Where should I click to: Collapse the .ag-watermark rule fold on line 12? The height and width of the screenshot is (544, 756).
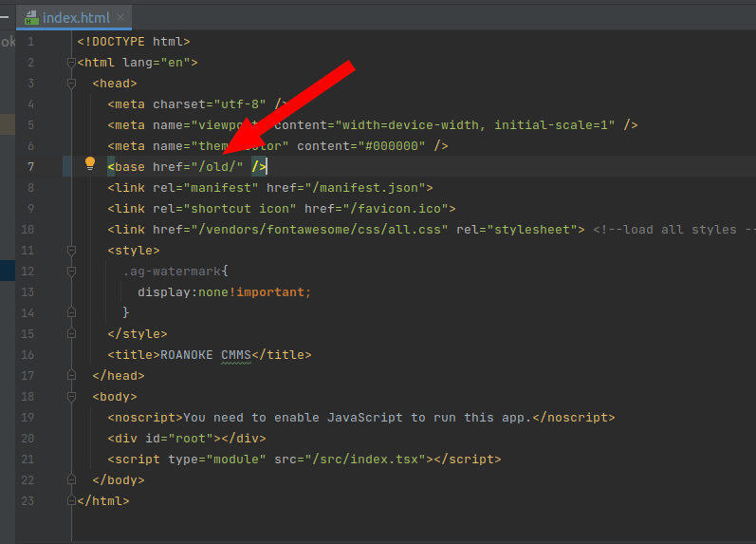tap(71, 271)
